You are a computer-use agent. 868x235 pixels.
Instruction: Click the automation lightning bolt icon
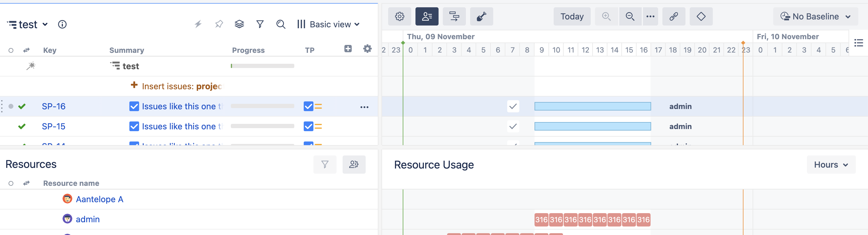(x=198, y=24)
